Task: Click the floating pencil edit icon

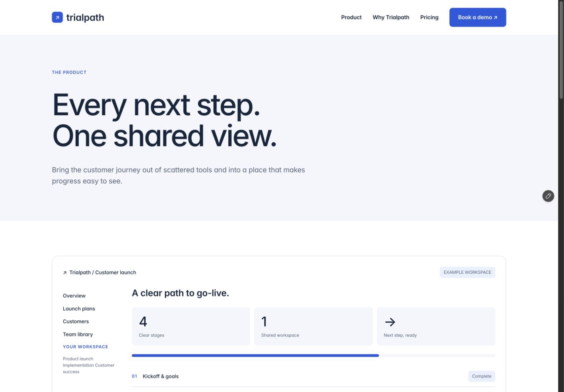Action: (x=548, y=196)
